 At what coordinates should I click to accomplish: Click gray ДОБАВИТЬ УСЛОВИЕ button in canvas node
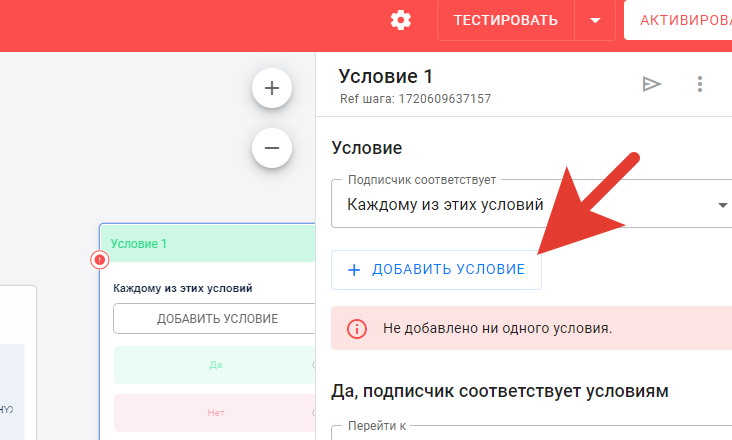(215, 319)
